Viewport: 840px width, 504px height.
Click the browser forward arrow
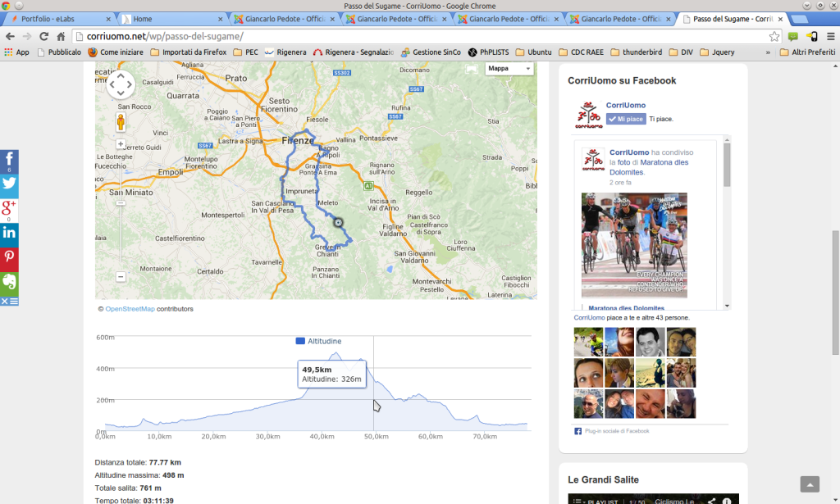(27, 36)
